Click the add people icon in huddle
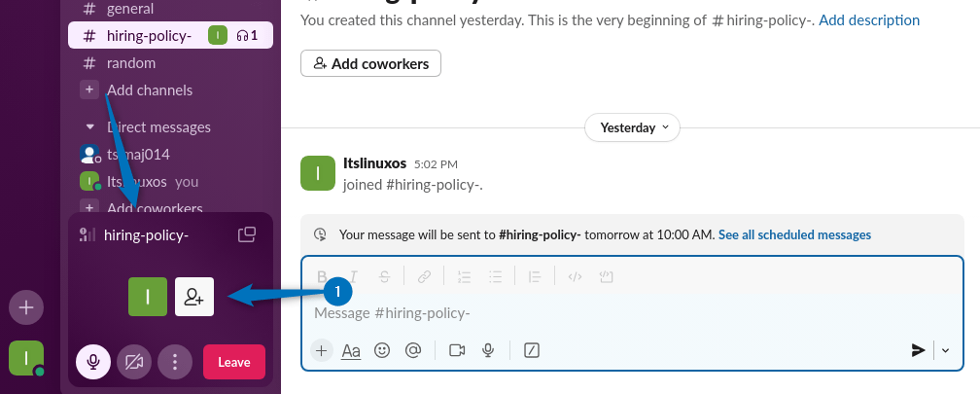 point(193,297)
